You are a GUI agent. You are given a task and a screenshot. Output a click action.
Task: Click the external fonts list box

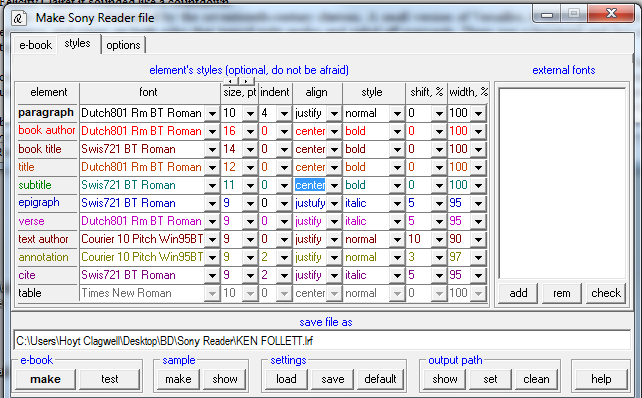pos(562,183)
